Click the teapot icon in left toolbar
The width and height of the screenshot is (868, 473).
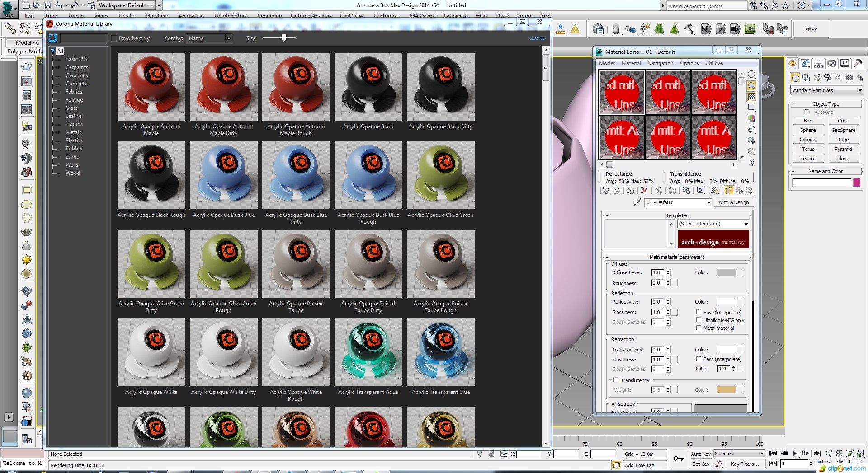[27, 67]
